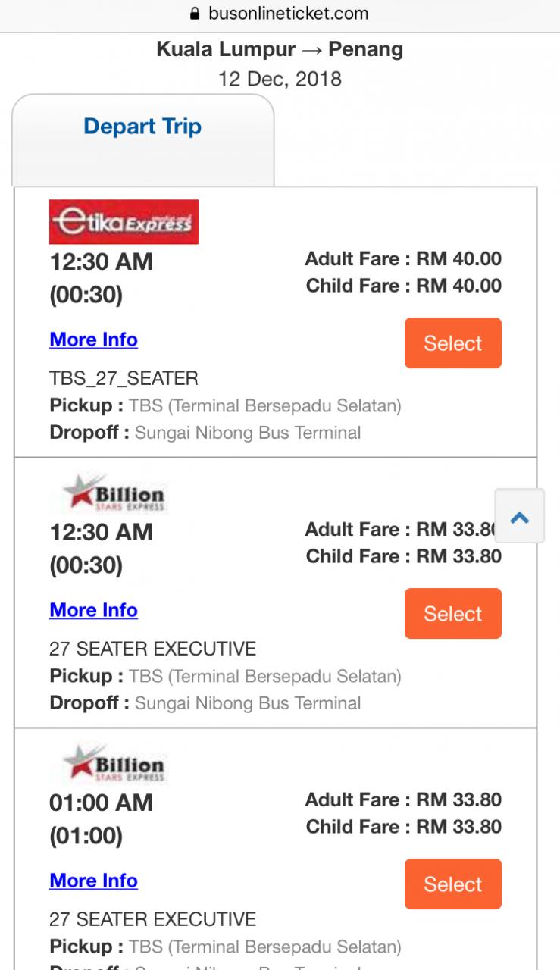Viewport: 560px width, 970px height.
Task: Click the Kuala Lumpur → Penang route heading
Action: tap(280, 50)
